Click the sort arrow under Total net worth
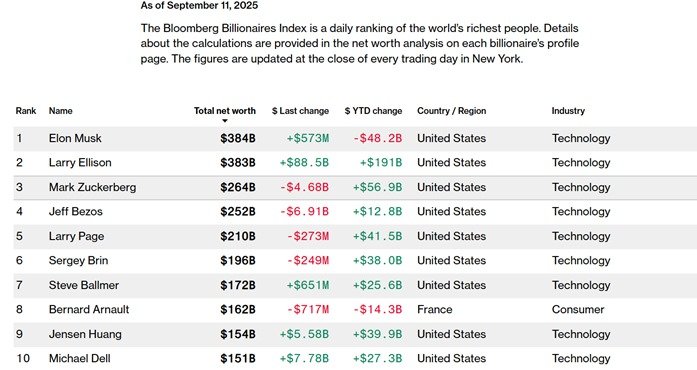 click(225, 121)
